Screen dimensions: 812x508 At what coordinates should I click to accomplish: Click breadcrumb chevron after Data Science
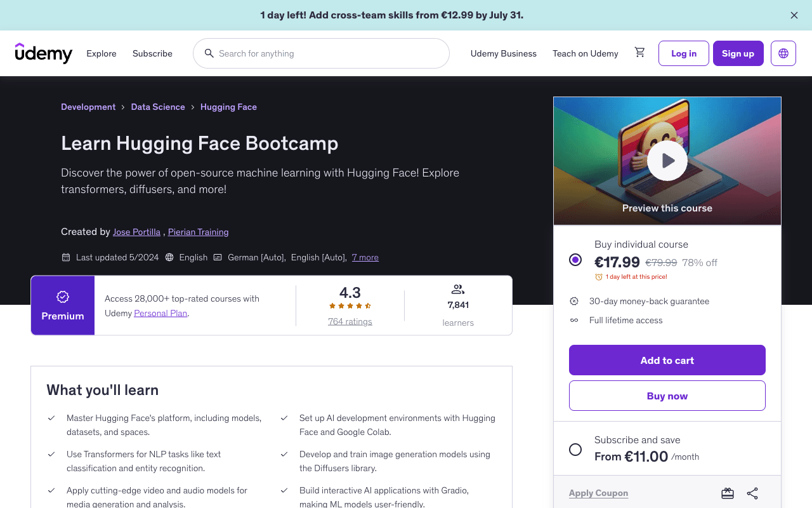[193, 107]
